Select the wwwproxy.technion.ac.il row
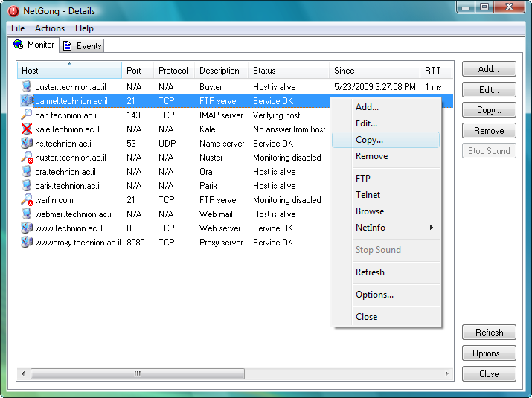532x398 pixels. coord(77,243)
